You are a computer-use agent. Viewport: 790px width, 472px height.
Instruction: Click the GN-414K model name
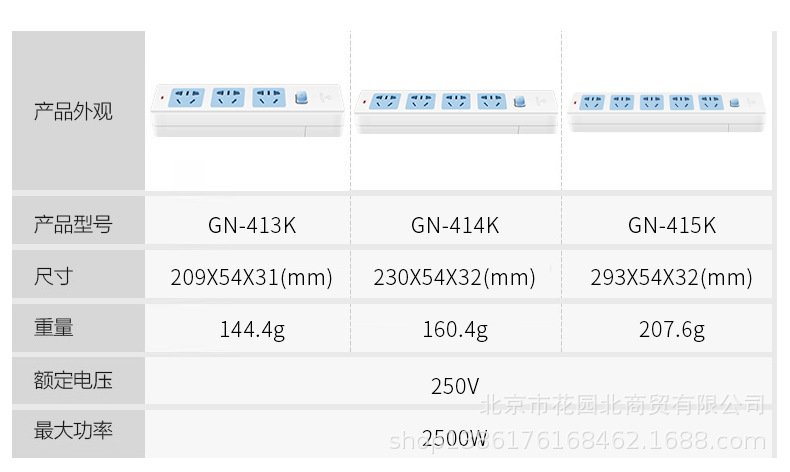pos(454,226)
